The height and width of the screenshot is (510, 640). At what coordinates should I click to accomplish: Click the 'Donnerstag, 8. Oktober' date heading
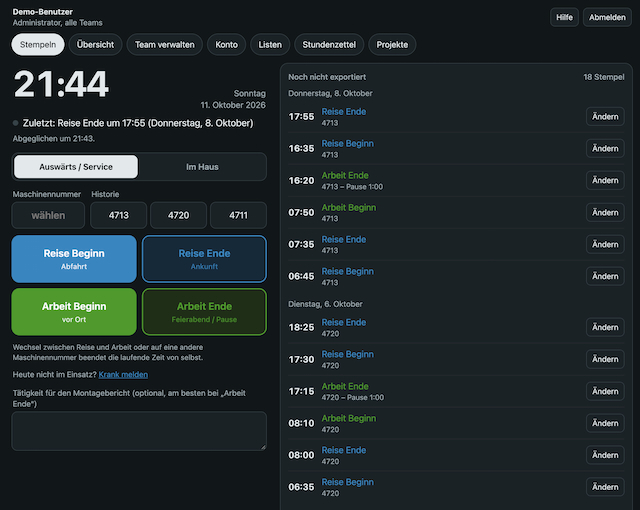point(330,93)
